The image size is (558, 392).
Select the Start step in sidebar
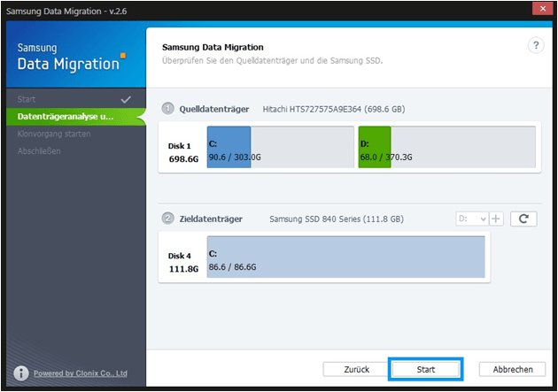click(27, 99)
